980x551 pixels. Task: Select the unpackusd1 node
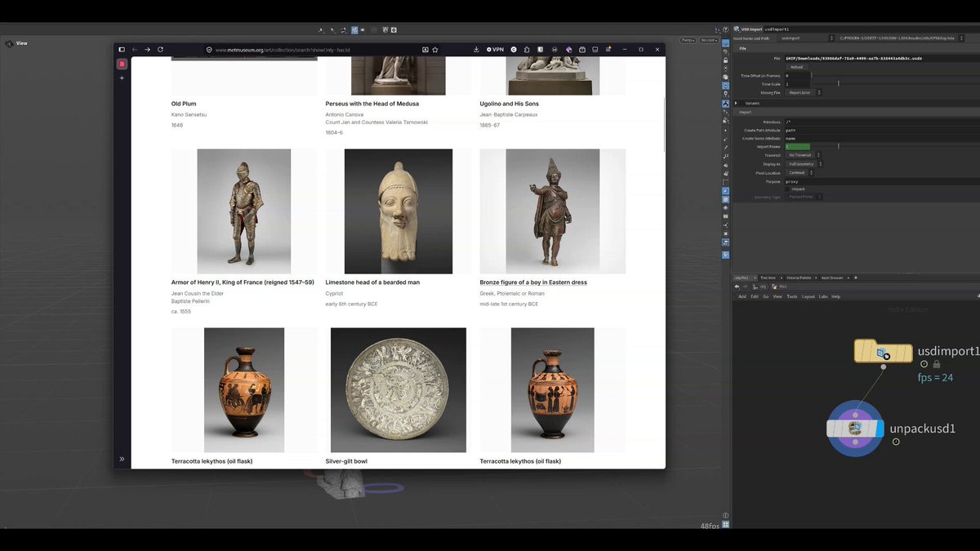(x=855, y=429)
